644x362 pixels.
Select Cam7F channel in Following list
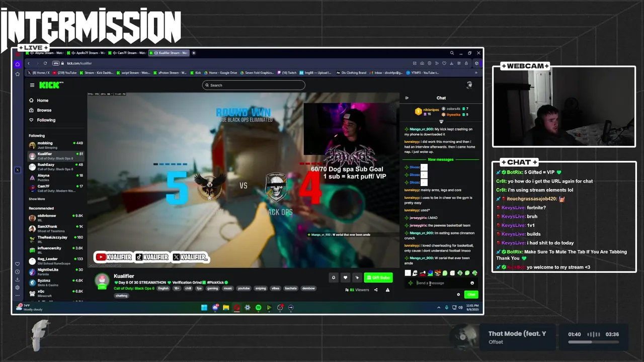coord(56,188)
